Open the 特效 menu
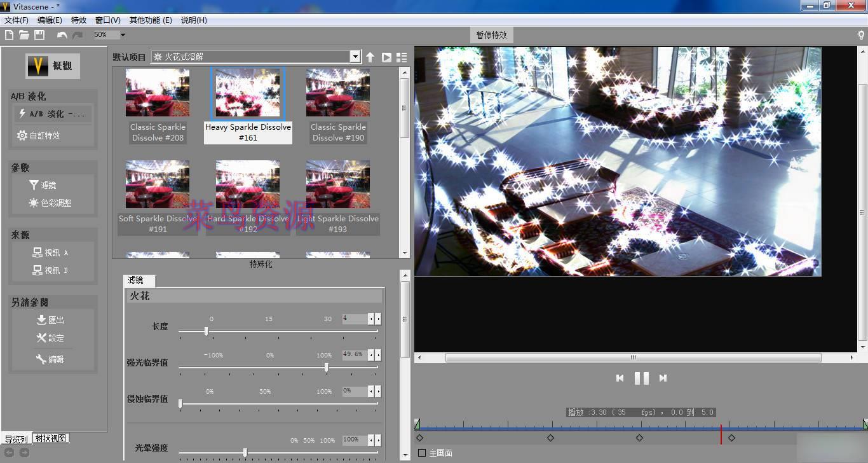Image resolution: width=868 pixels, height=463 pixels. 78,20
